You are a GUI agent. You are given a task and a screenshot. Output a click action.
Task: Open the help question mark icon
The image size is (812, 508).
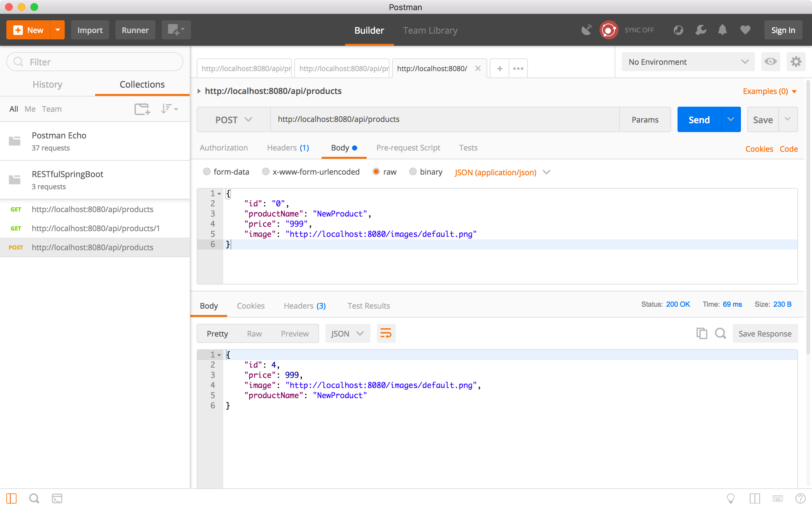[x=800, y=498]
